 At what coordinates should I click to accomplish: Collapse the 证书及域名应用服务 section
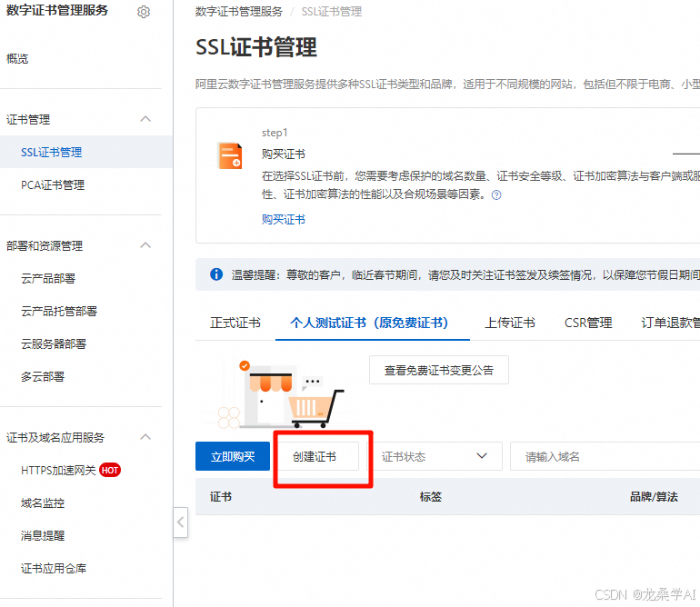click(145, 437)
